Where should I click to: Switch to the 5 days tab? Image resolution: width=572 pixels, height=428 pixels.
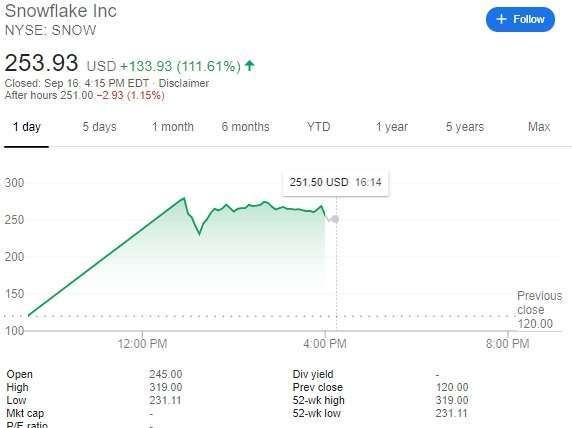coord(99,127)
